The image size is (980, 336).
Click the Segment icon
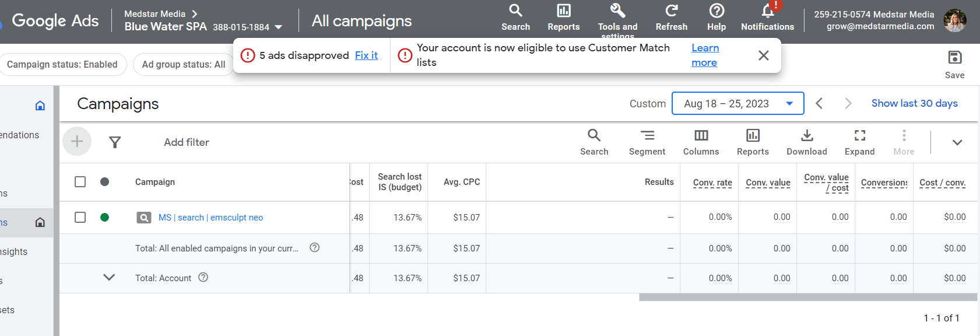(647, 142)
